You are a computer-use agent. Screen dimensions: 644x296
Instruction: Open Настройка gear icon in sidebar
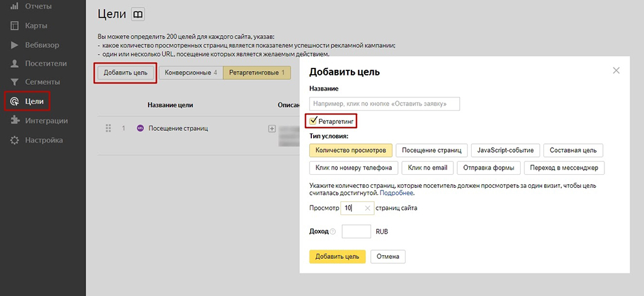(x=14, y=140)
